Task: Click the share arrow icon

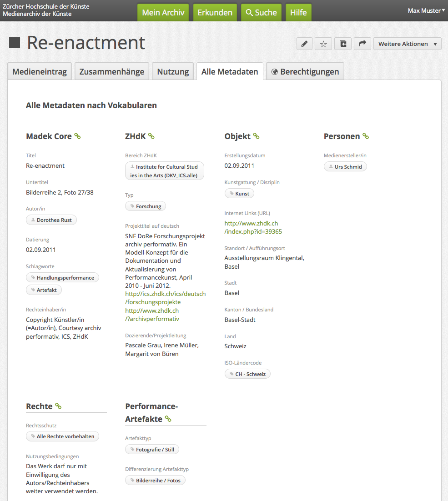Action: [x=362, y=44]
